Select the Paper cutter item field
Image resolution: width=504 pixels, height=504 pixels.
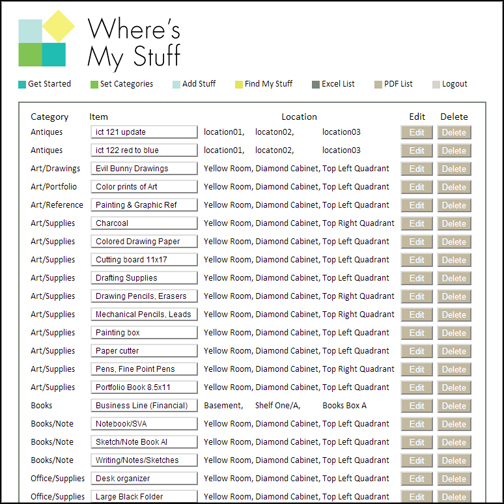coord(144,351)
